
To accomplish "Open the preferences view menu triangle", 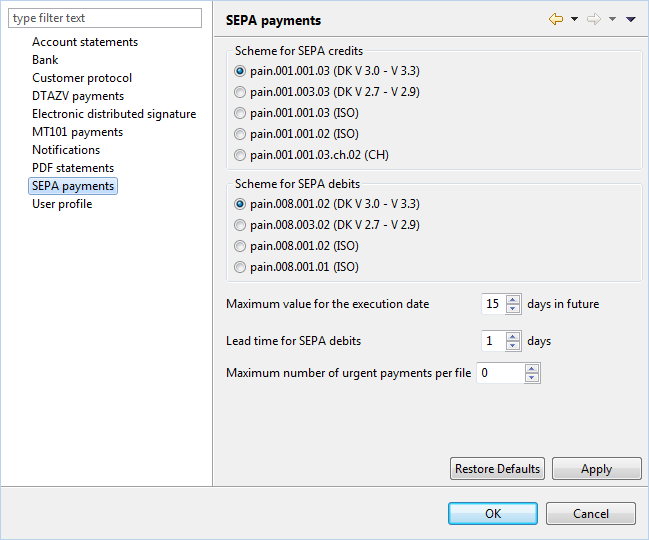I will click(x=630, y=19).
